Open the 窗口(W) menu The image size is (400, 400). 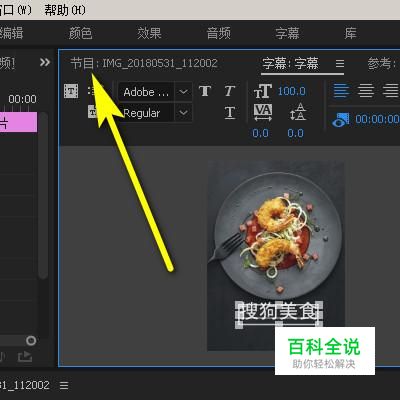(15, 10)
